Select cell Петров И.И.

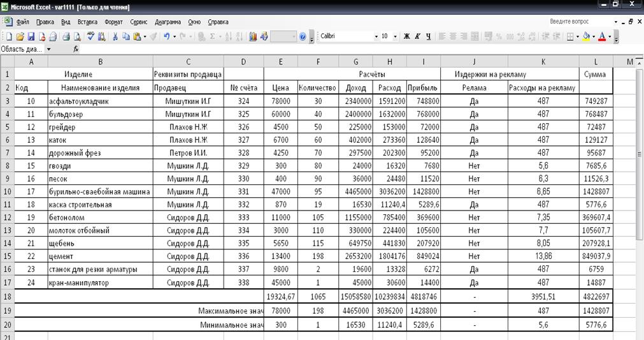[188, 153]
